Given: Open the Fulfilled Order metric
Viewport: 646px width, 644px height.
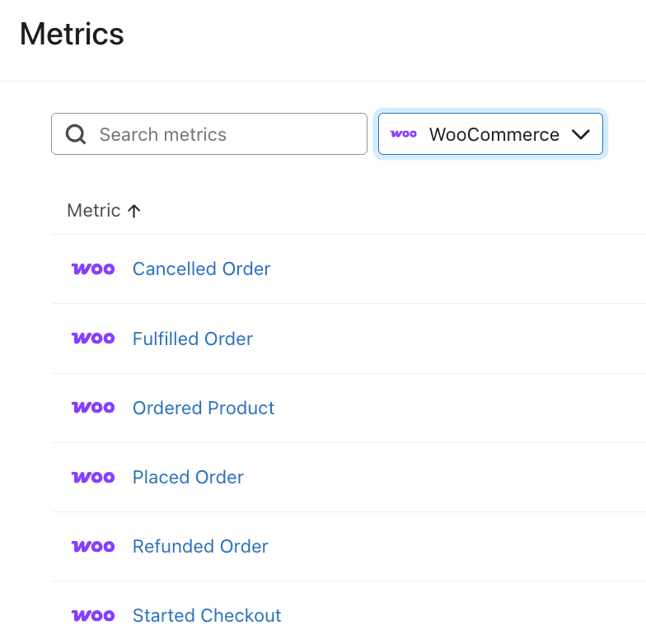Looking at the screenshot, I should click(x=192, y=338).
